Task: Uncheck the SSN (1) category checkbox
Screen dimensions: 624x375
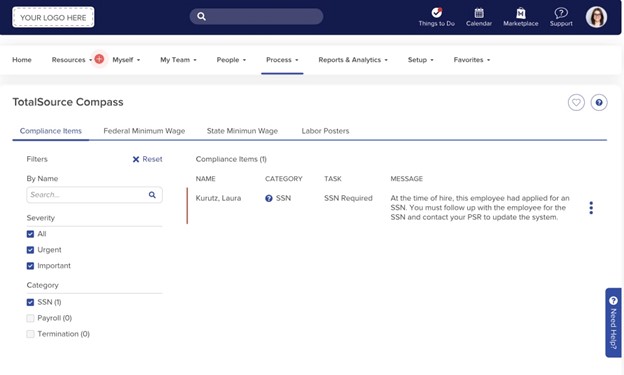Action: [30, 302]
